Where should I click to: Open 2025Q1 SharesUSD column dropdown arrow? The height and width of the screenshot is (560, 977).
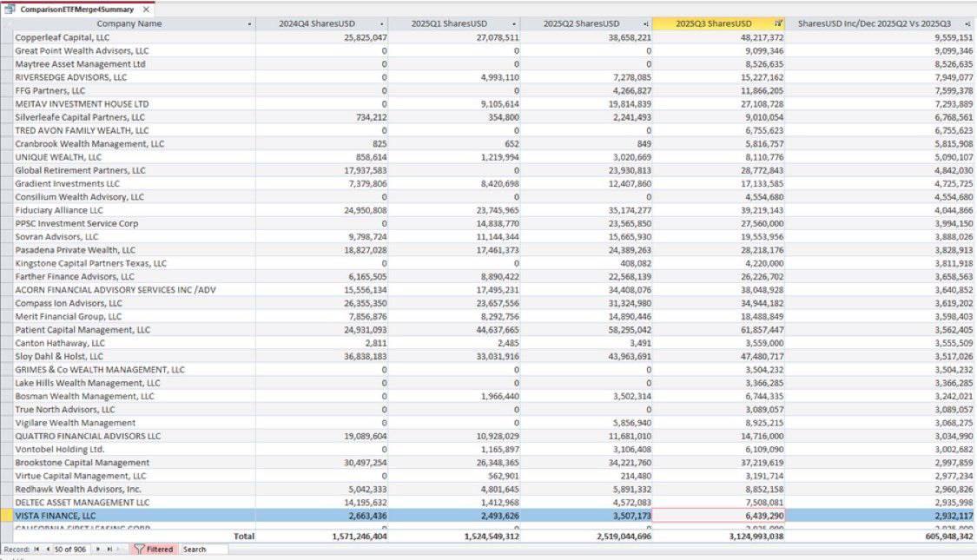click(513, 24)
